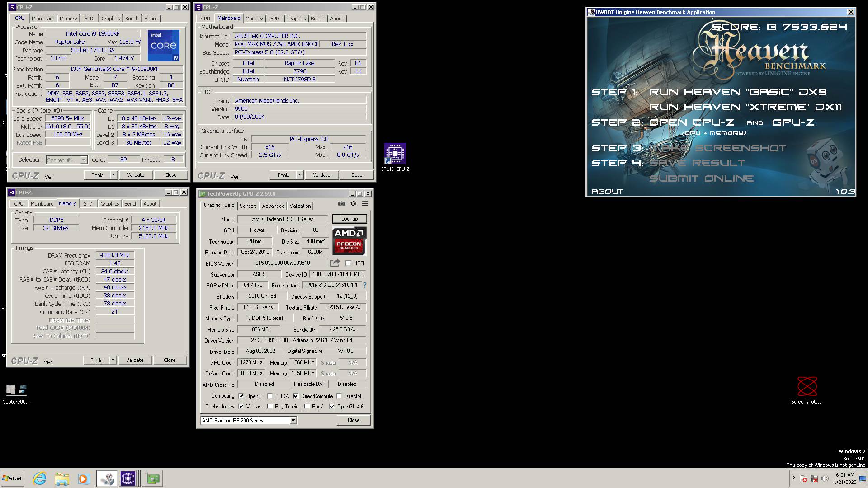The width and height of the screenshot is (868, 488).
Task: Switch to GPU-Z via its taskbar icon
Action: [153, 479]
